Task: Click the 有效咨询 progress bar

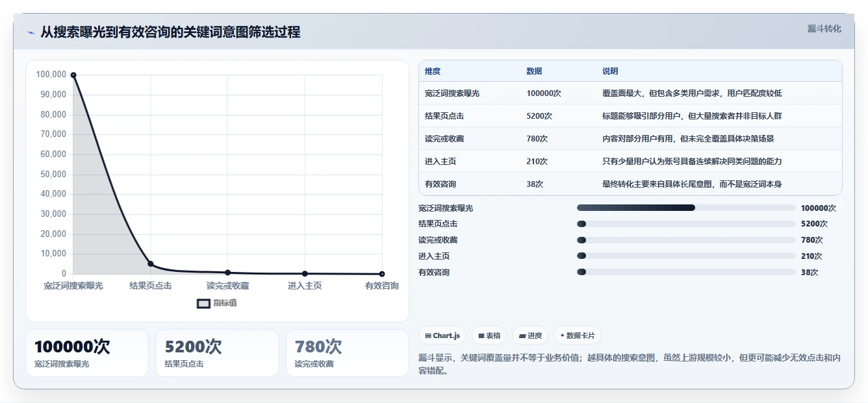Action: coord(686,272)
